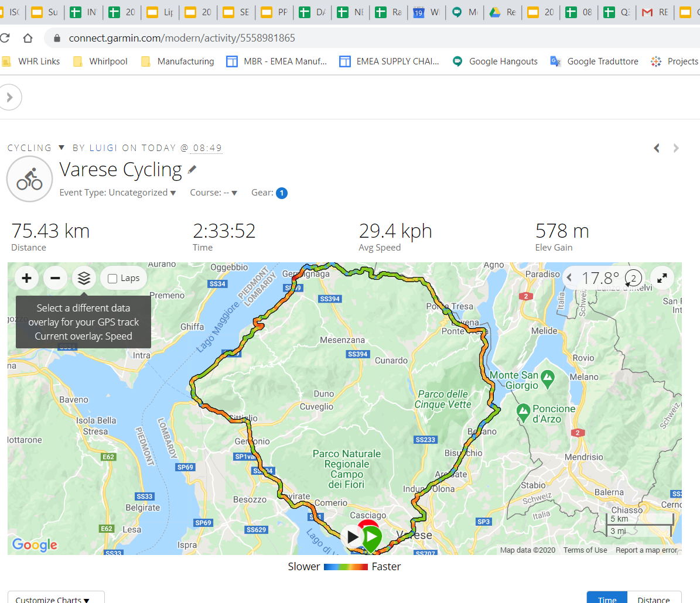Click the wind speed indicator

[x=633, y=278]
